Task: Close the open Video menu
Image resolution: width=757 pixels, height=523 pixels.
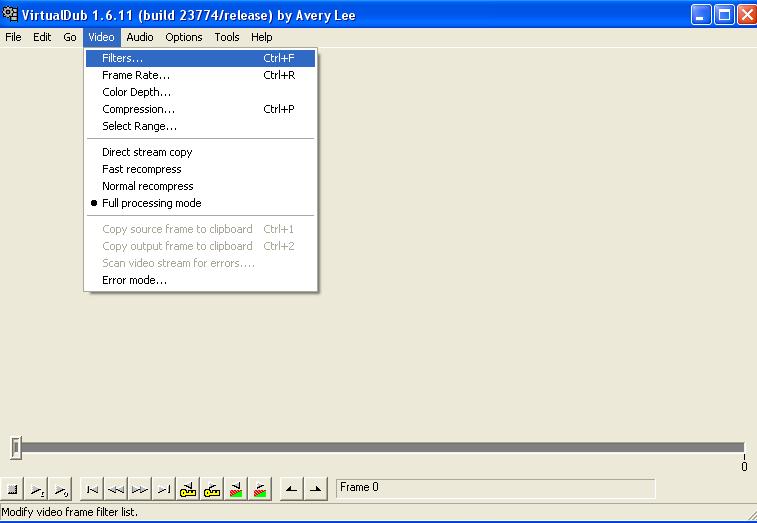Action: point(101,37)
